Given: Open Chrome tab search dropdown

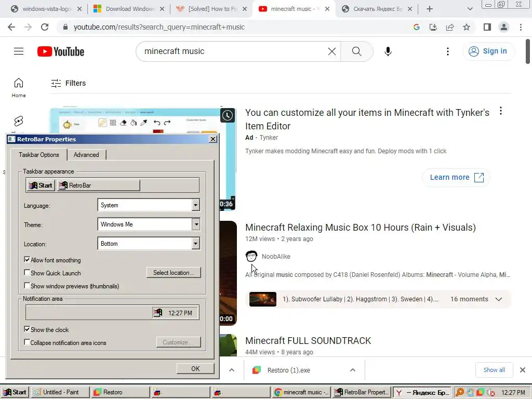Looking at the screenshot, I should click(470, 9).
